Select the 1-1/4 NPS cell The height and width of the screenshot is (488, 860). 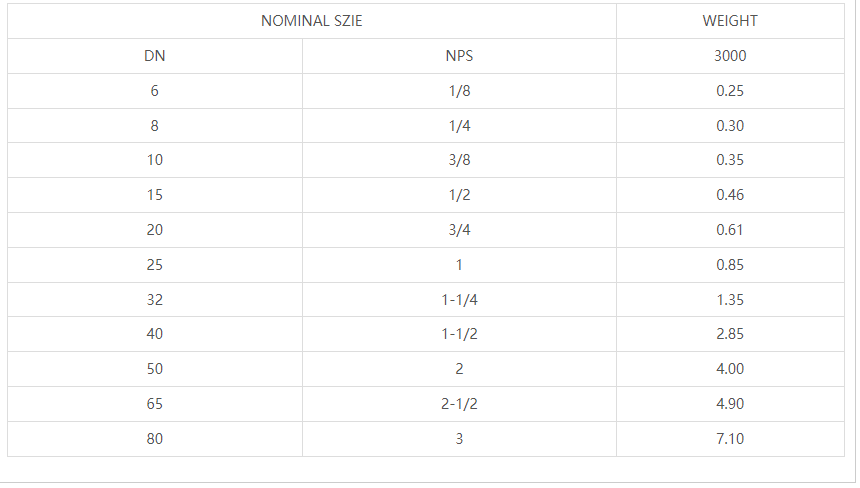click(459, 299)
